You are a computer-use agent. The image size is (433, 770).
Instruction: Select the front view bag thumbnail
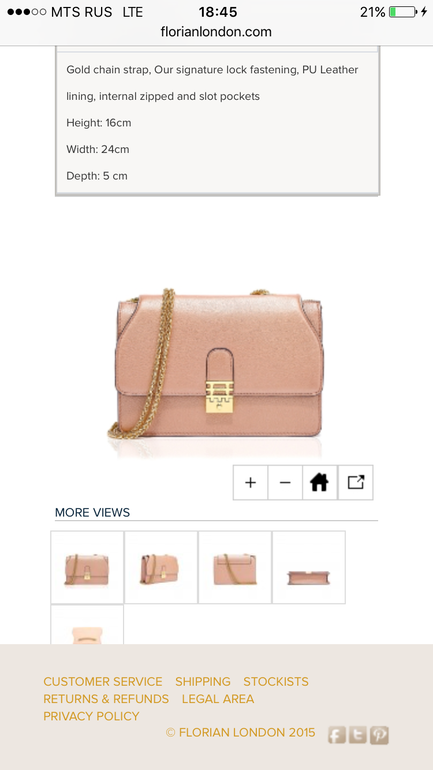click(87, 567)
